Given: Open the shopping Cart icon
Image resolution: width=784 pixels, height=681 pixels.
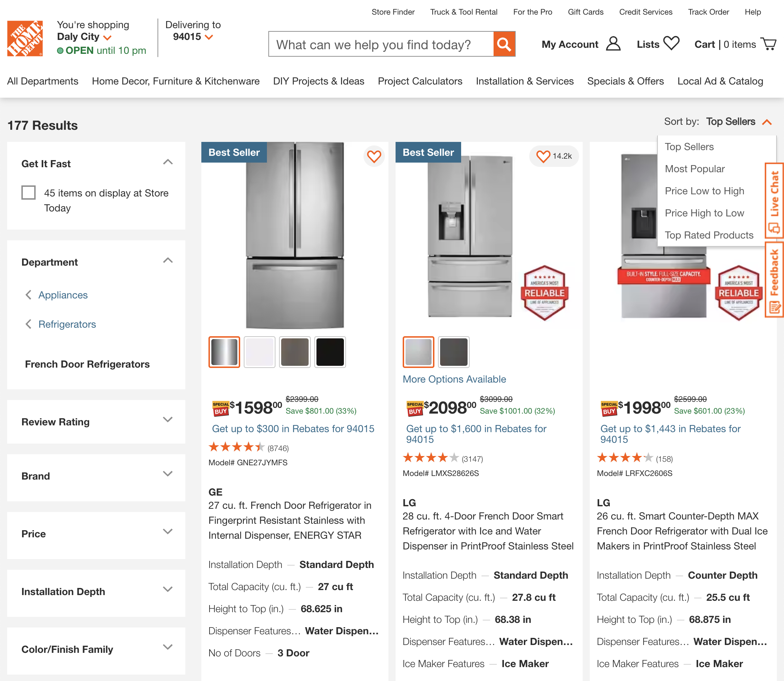Looking at the screenshot, I should coord(769,43).
